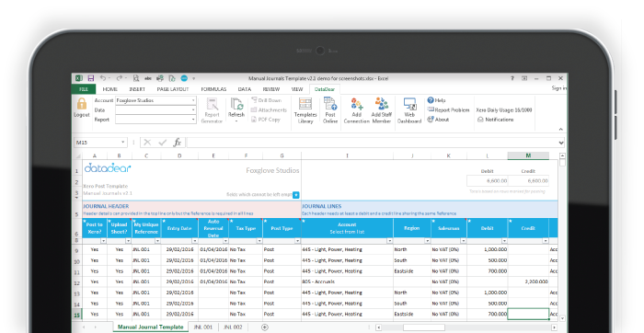This screenshot has height=333, width=644.
Task: Switch to the FORMULAS tab
Action: 213,89
